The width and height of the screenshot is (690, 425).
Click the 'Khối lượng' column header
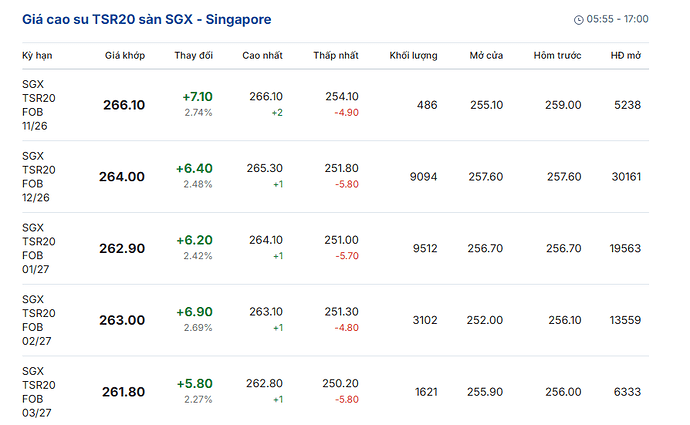click(413, 55)
